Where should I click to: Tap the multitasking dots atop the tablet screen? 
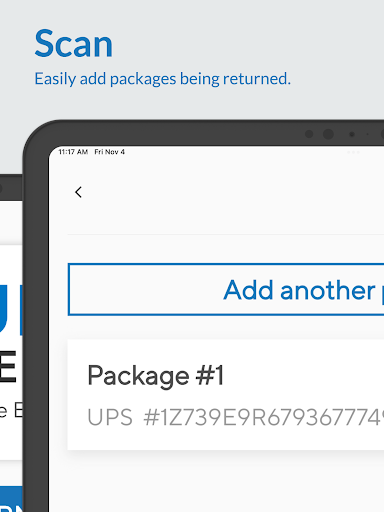pos(353,152)
